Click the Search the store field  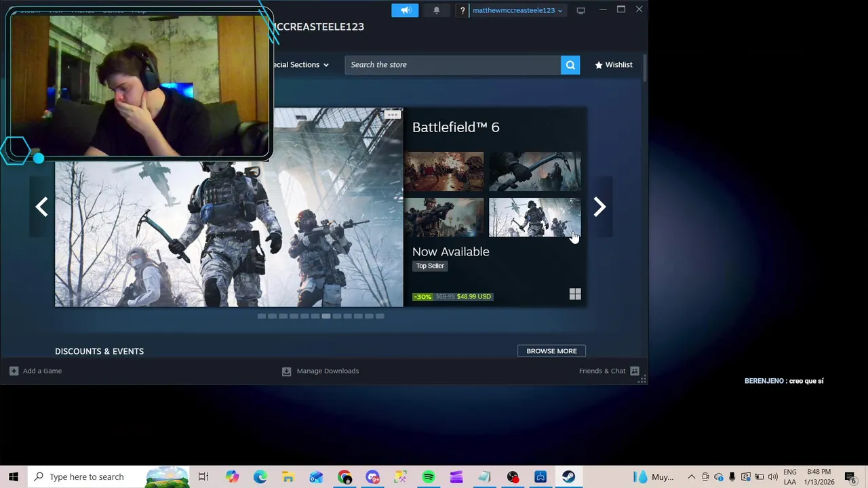coord(453,64)
